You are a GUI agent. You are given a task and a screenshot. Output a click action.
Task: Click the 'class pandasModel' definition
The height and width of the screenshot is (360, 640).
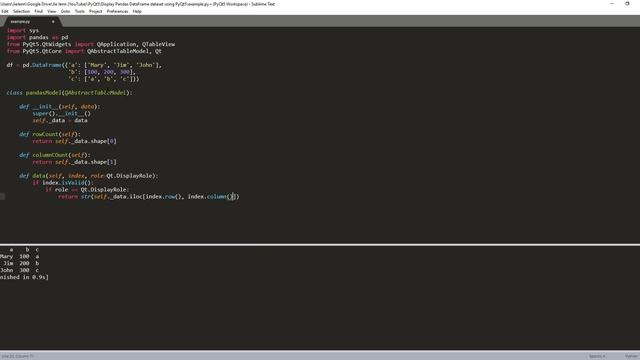click(x=69, y=93)
